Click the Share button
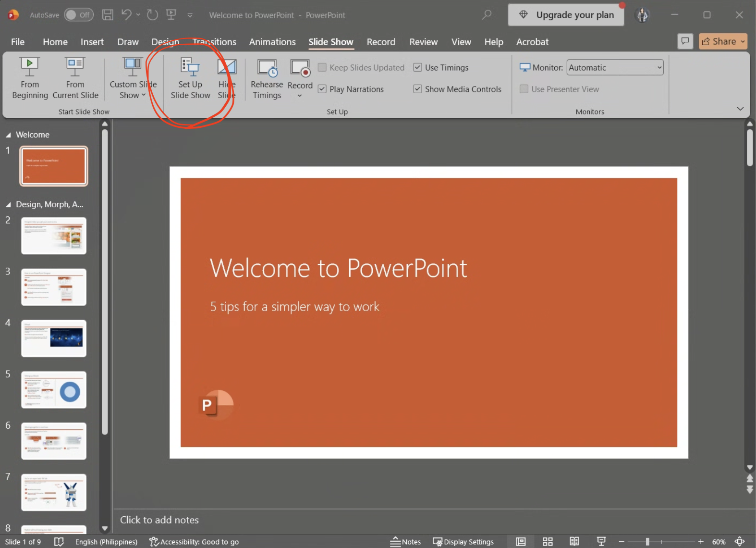Image resolution: width=756 pixels, height=548 pixels. coord(723,41)
